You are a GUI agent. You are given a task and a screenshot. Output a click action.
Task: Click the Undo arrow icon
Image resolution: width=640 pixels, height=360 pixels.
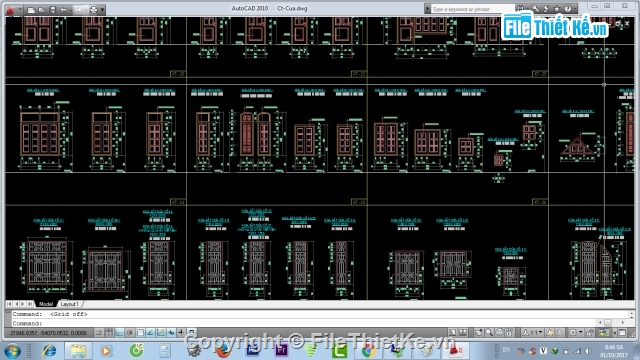click(x=63, y=10)
